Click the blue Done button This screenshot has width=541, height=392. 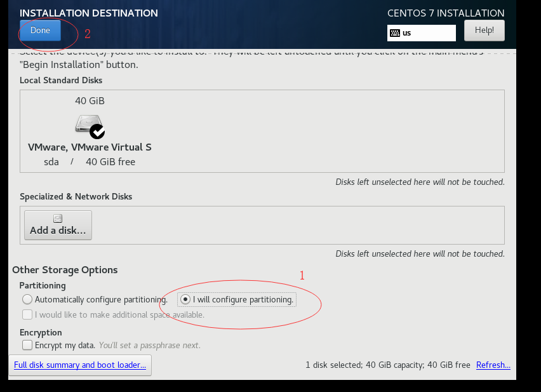41,30
